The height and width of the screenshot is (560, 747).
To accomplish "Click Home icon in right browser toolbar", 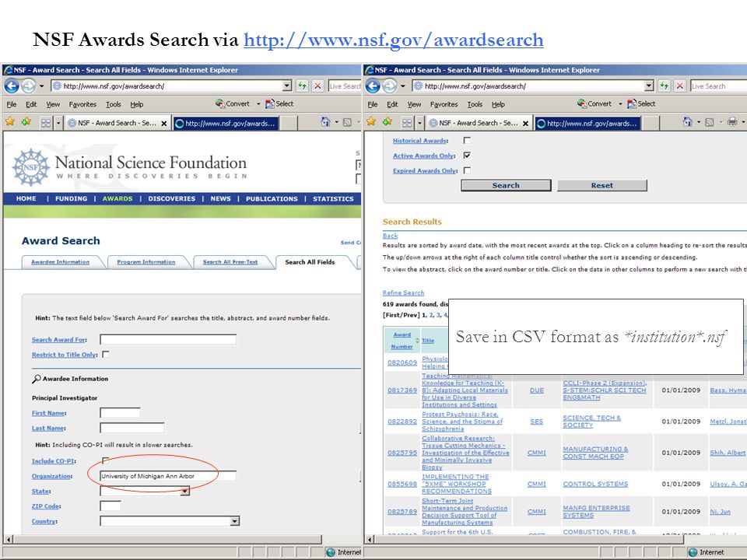I will tap(687, 122).
